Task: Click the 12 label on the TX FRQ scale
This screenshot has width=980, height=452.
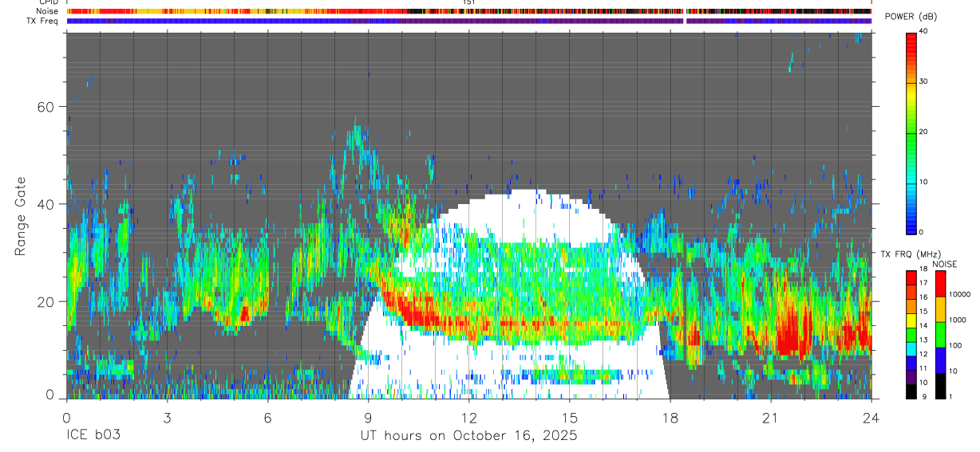Action: click(x=923, y=354)
